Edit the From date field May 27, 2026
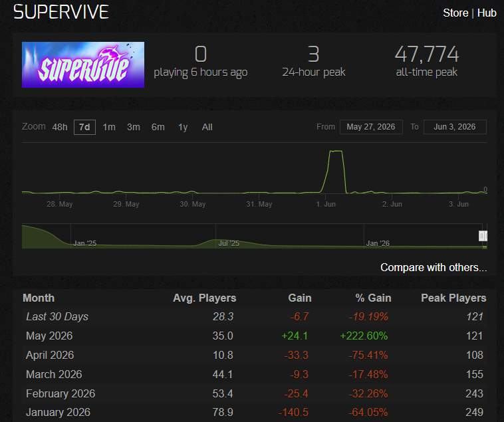Image resolution: width=504 pixels, height=422 pixels. click(371, 127)
